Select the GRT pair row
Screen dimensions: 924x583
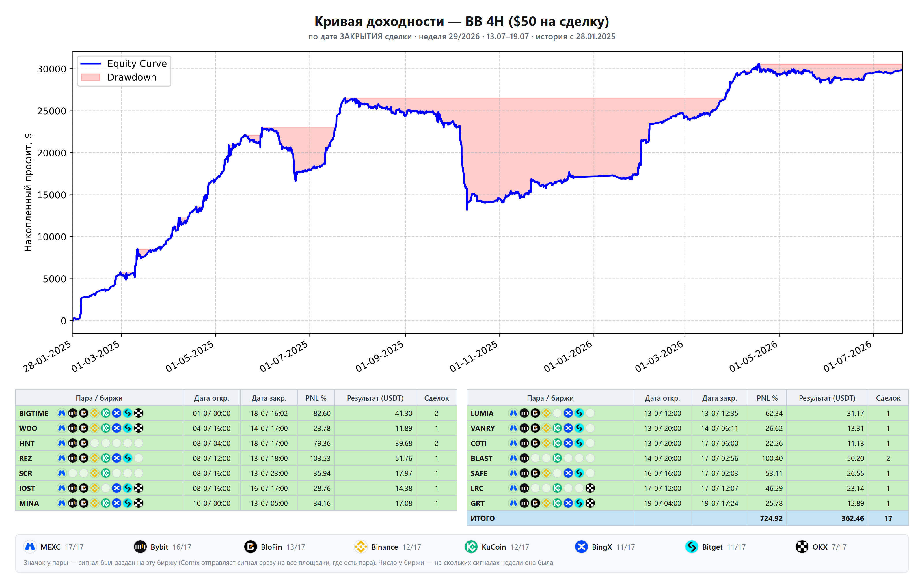coord(688,503)
